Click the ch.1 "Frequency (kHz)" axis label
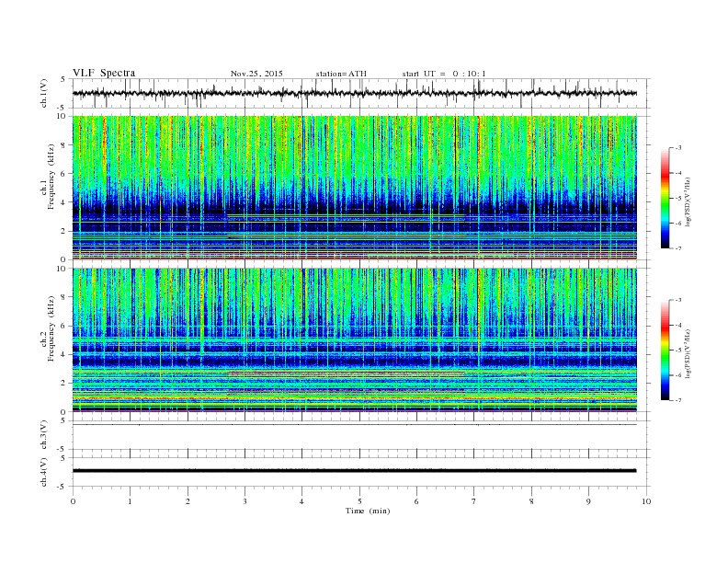Viewport: 728px width, 563px height. (x=51, y=177)
